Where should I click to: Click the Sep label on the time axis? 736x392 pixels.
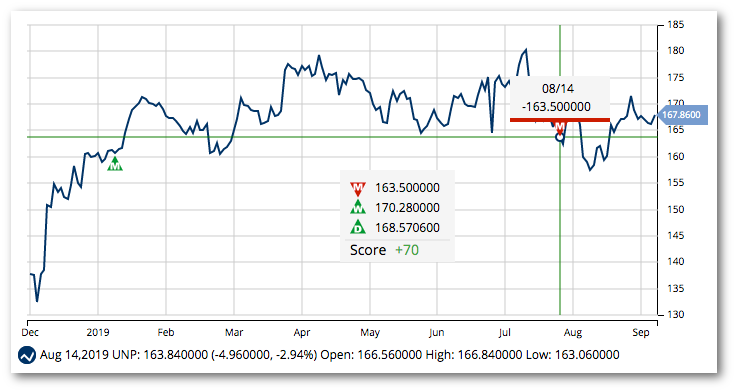[x=641, y=332]
